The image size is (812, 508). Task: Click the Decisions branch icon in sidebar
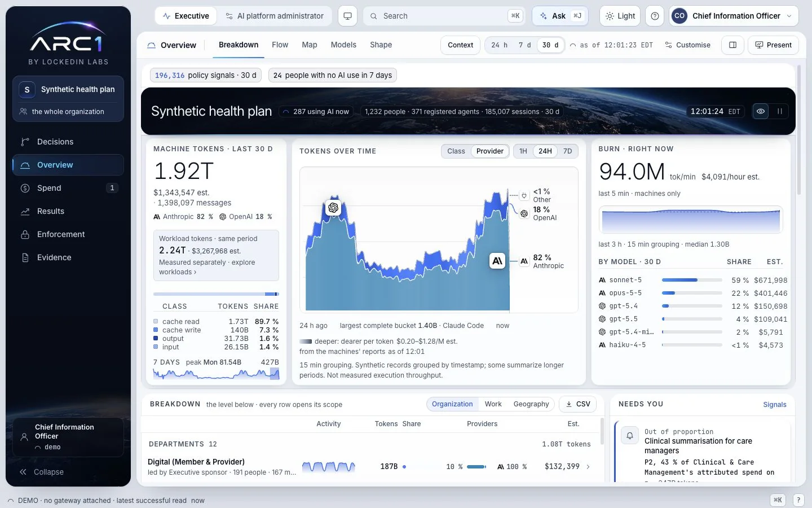click(x=25, y=142)
